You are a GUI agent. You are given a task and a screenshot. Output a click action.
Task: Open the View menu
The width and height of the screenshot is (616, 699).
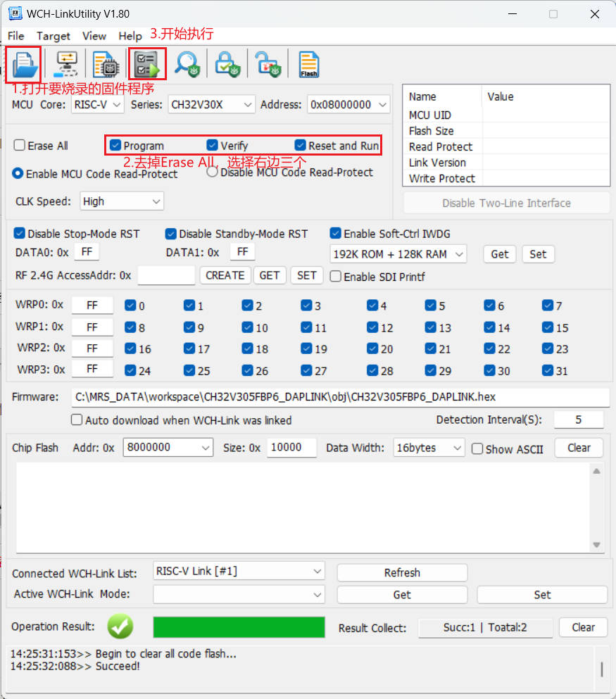94,36
